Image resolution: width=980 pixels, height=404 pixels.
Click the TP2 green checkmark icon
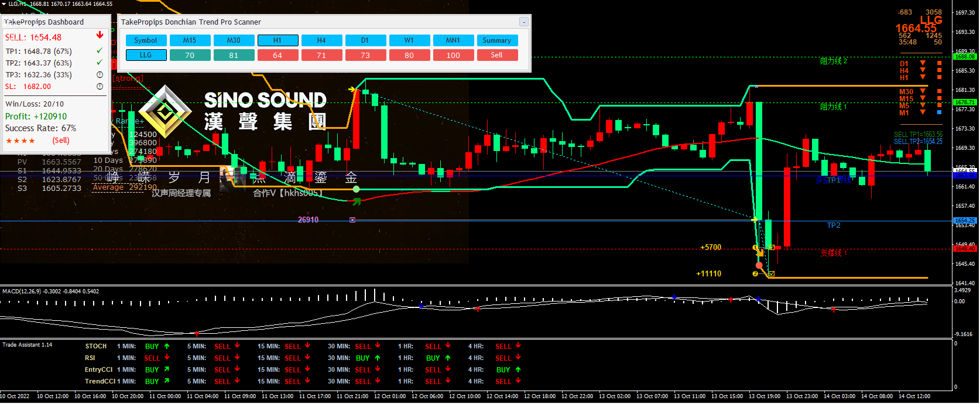click(x=100, y=63)
